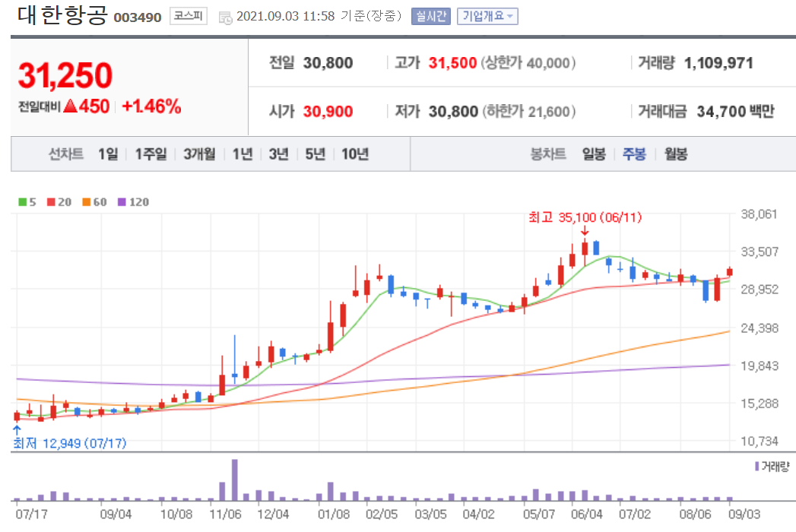Select the 3년 line chart tab

(x=279, y=154)
